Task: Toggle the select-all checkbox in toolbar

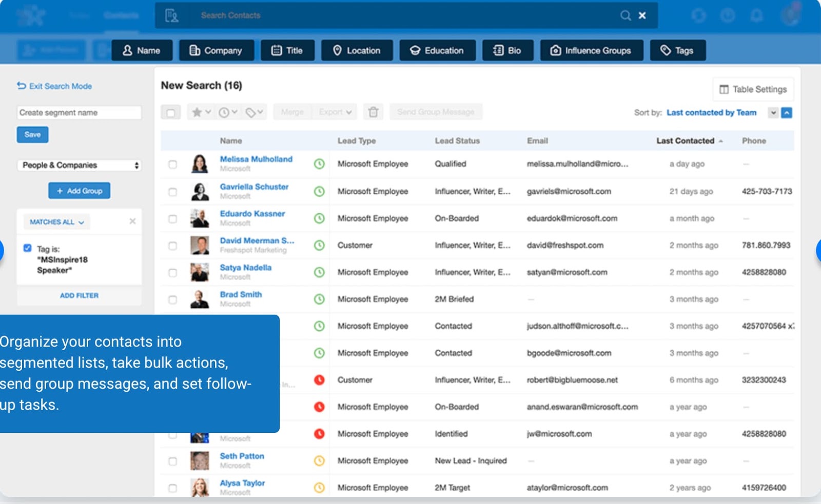Action: point(171,112)
